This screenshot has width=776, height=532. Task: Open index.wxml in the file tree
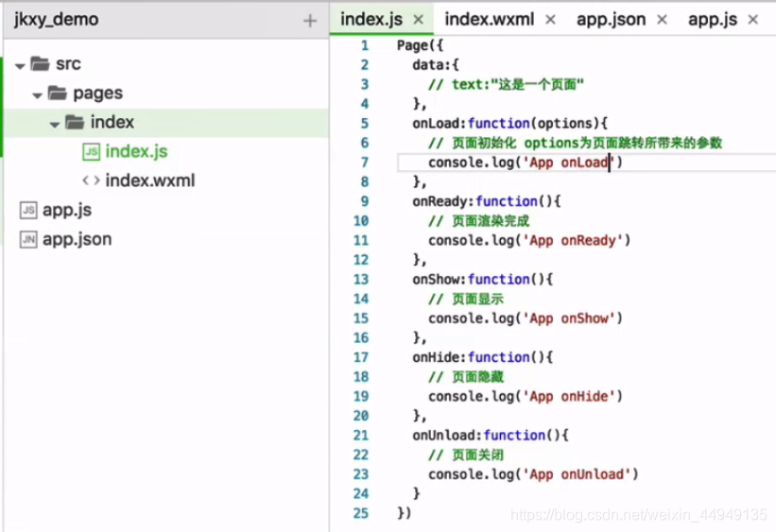tap(150, 180)
